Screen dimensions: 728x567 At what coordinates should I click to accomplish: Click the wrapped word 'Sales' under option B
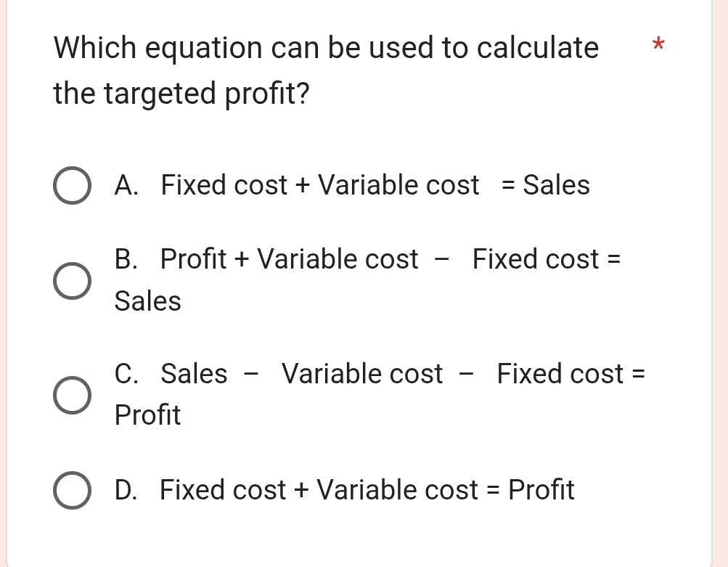[x=147, y=301]
